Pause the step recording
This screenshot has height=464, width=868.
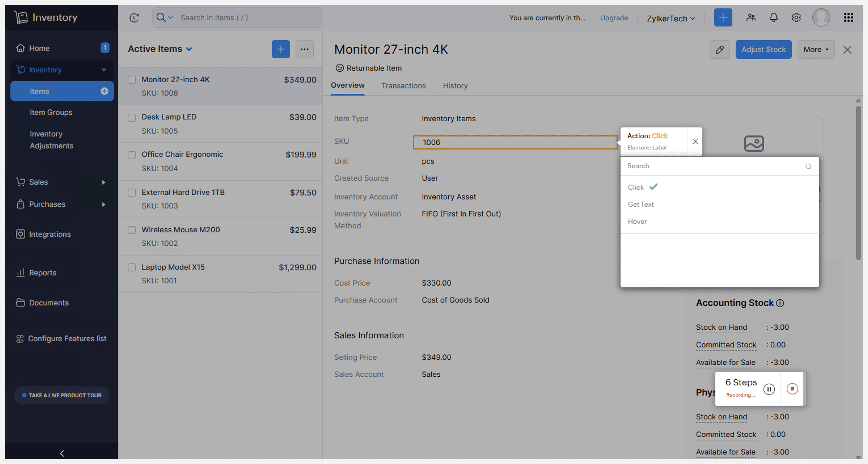(769, 389)
